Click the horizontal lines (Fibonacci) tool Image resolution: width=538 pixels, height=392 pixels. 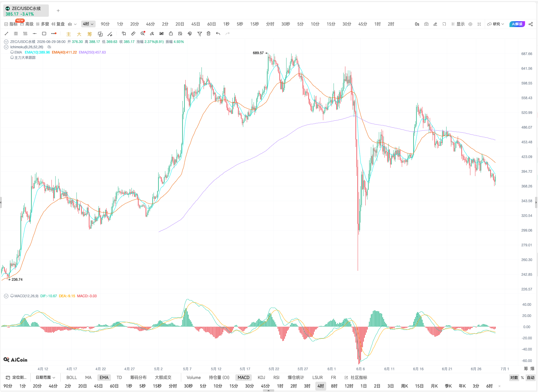coord(25,34)
